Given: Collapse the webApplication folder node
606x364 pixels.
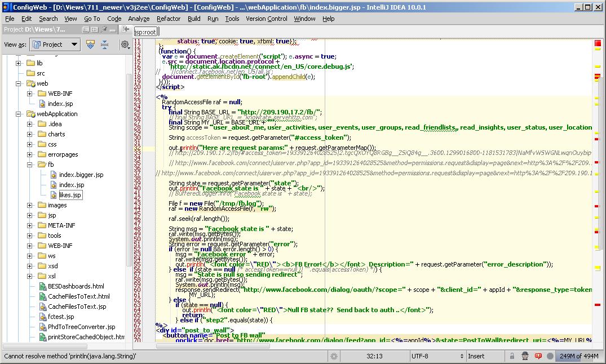Looking at the screenshot, I should (18, 114).
